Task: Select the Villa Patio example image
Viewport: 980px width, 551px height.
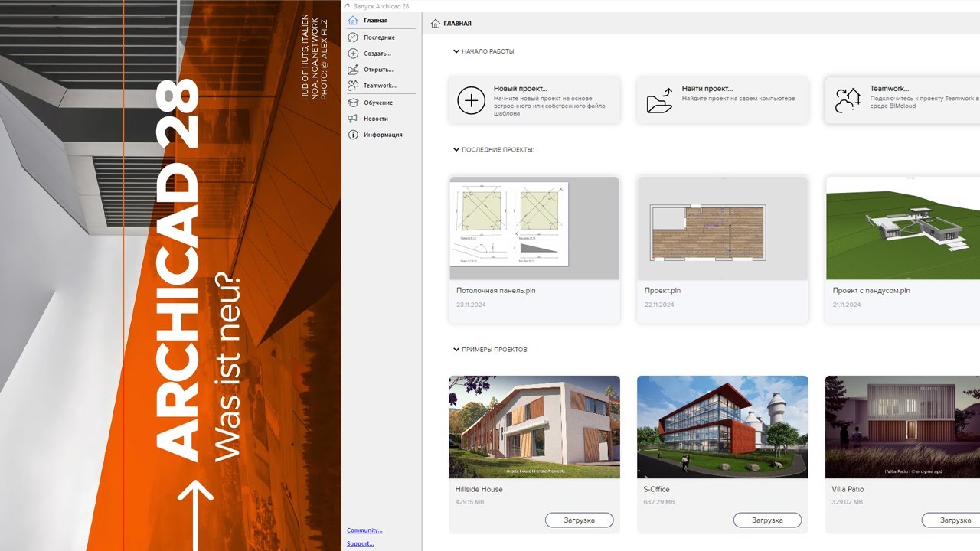Action: [x=903, y=427]
